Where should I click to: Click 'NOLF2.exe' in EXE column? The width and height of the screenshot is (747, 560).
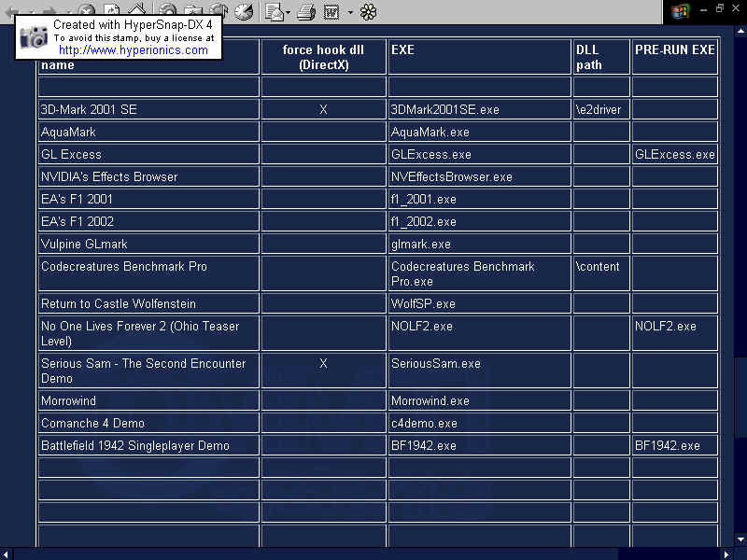click(479, 333)
